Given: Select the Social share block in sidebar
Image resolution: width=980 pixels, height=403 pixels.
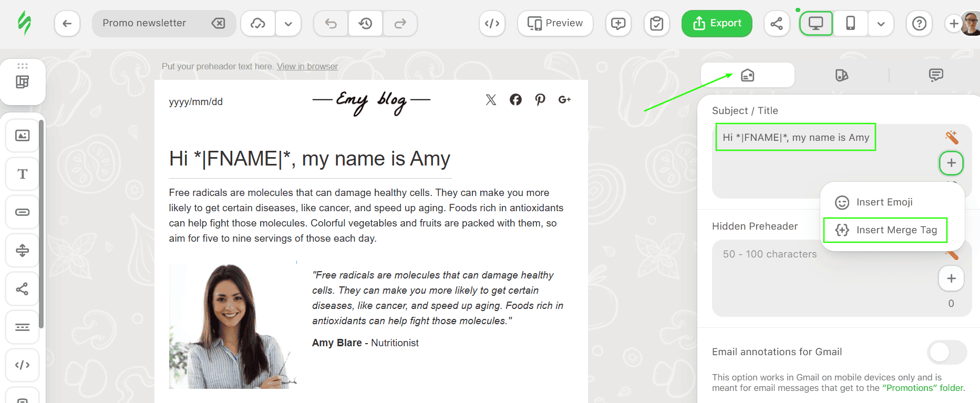Looking at the screenshot, I should (x=23, y=289).
